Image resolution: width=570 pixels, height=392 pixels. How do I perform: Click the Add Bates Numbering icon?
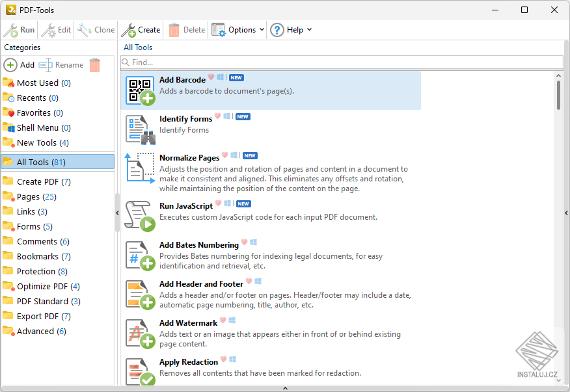pyautogui.click(x=141, y=255)
